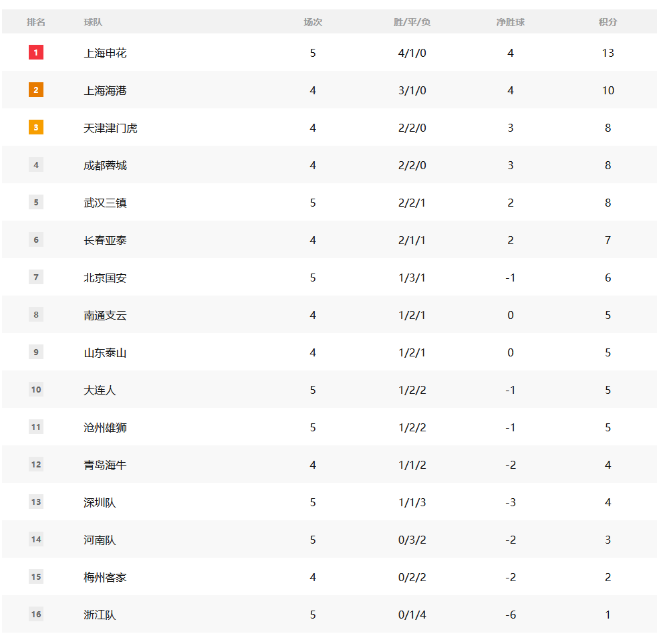Open the 上海申花 team link

[105, 53]
